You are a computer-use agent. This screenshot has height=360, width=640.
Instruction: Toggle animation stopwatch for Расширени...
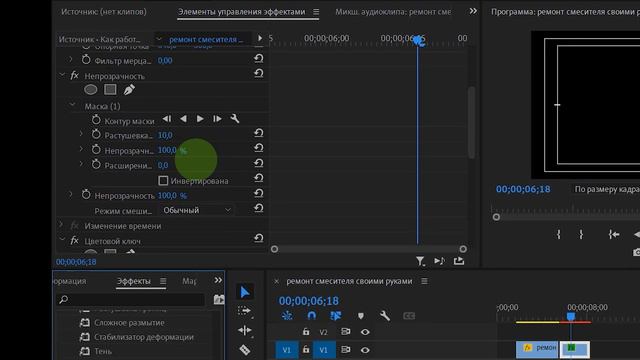(96, 164)
